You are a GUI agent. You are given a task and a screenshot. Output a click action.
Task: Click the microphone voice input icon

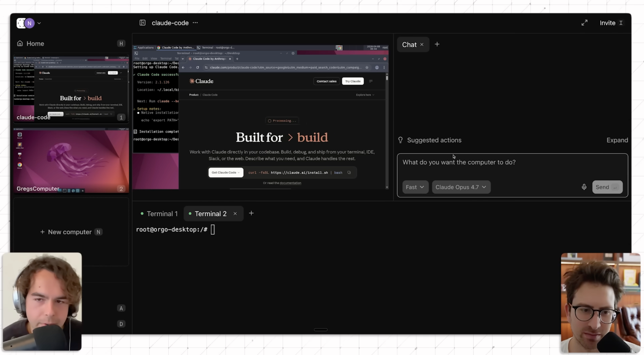point(584,187)
